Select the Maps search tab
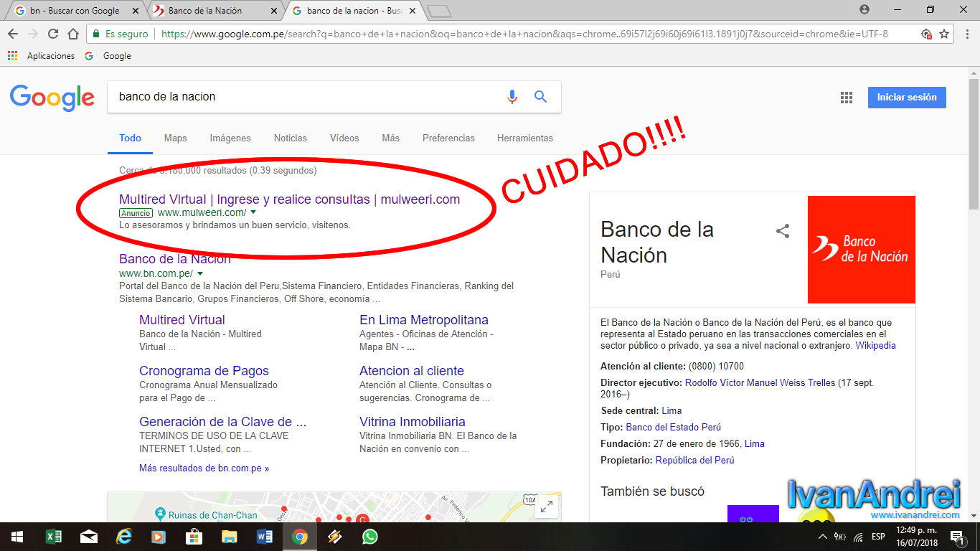The width and height of the screenshot is (980, 551). (175, 138)
